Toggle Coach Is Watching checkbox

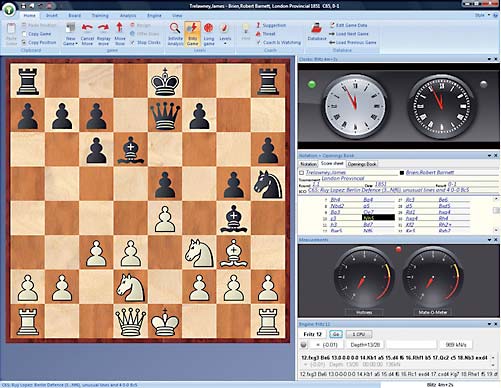click(258, 42)
